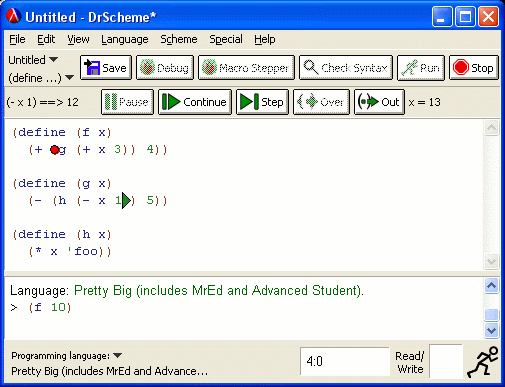
Task: Step Out of the current function
Action: pyautogui.click(x=379, y=102)
